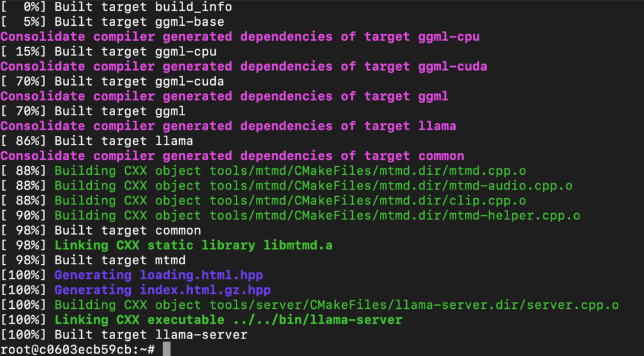Click the terminal cursor block after the prompt
This screenshot has height=356, width=644.
[166, 349]
